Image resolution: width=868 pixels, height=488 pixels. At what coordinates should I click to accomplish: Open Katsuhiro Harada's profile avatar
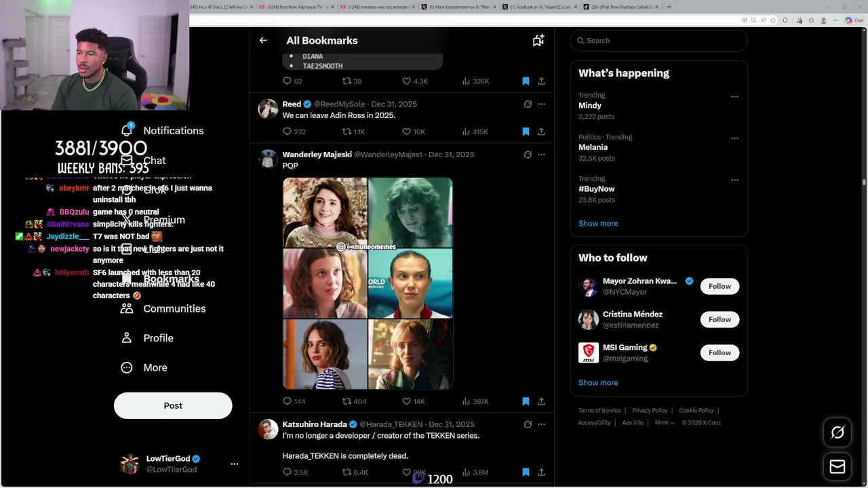(x=268, y=429)
